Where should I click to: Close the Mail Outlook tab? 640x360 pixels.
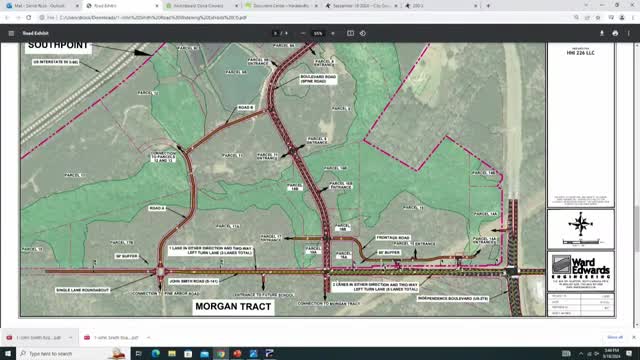77,6
